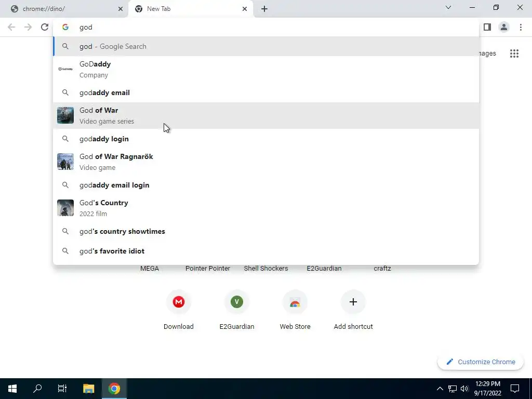Click the forward navigation arrow
The height and width of the screenshot is (399, 532).
pyautogui.click(x=28, y=27)
